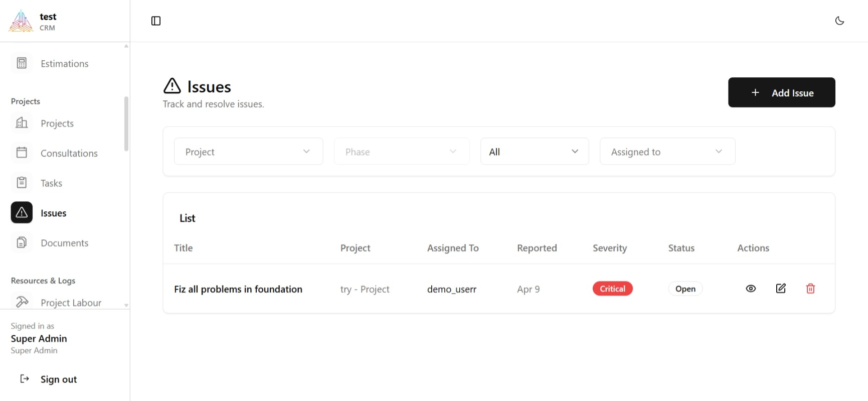Click the Severity column header
868x401 pixels.
pos(609,248)
